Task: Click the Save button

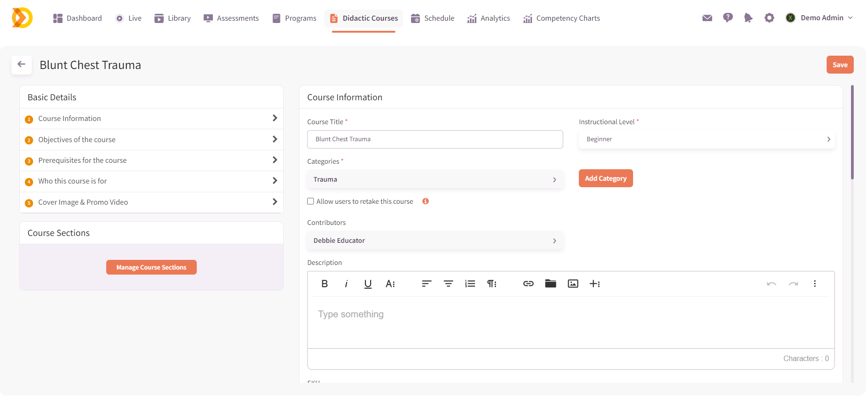Action: click(x=839, y=65)
